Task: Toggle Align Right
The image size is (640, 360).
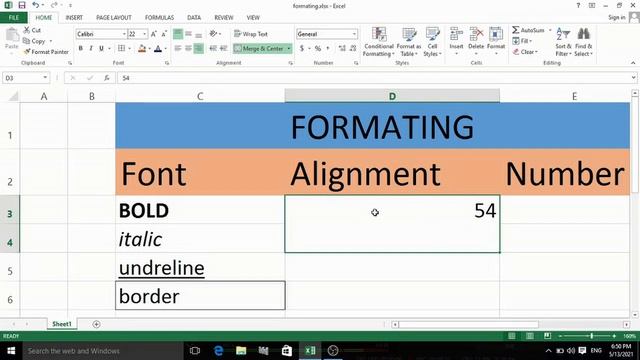Action: 198,48
